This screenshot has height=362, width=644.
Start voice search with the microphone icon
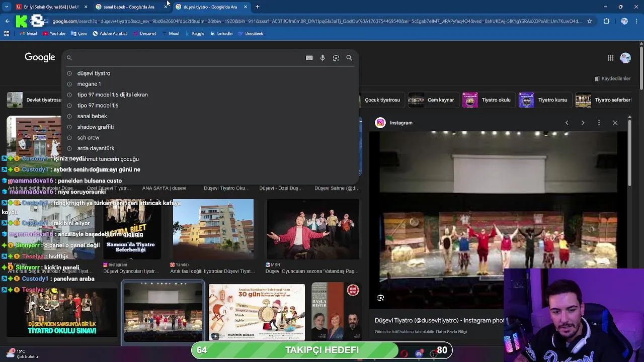[323, 58]
